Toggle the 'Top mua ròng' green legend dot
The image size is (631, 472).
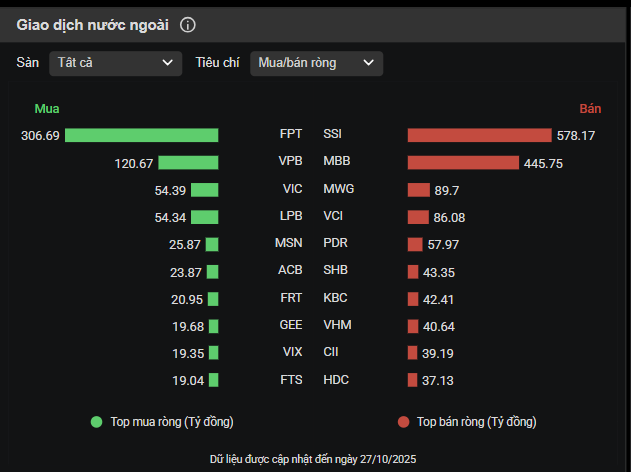coord(96,422)
